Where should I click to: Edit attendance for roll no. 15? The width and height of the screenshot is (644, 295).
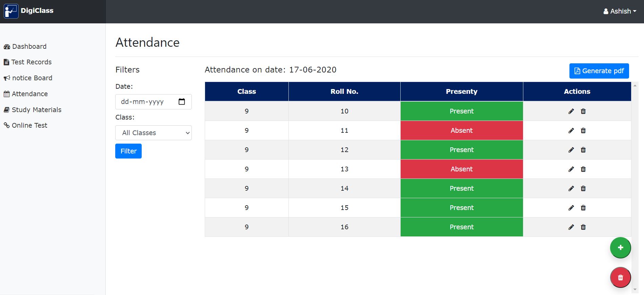(x=571, y=208)
